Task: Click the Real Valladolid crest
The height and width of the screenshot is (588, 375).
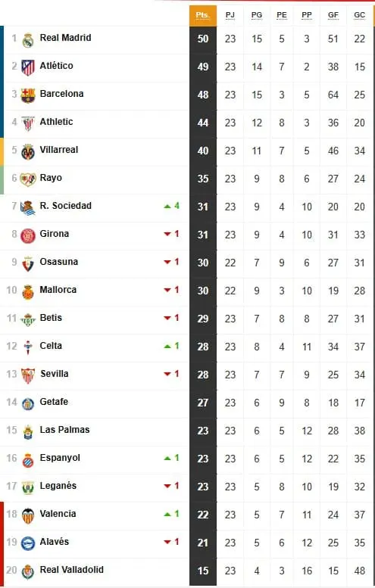Action: (28, 571)
